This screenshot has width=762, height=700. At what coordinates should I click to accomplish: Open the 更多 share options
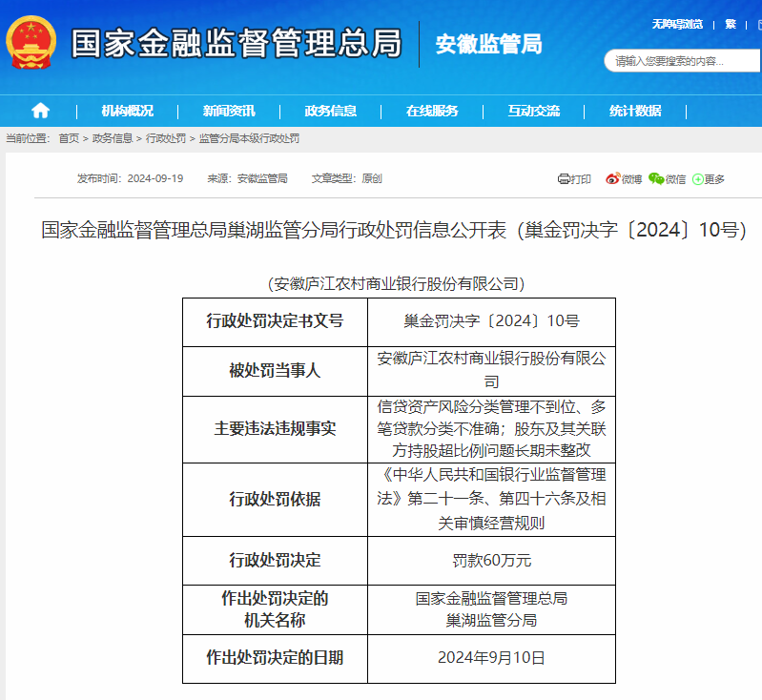coord(709,178)
